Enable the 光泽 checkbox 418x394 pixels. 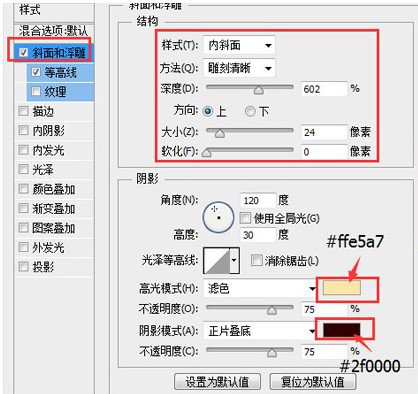point(23,169)
